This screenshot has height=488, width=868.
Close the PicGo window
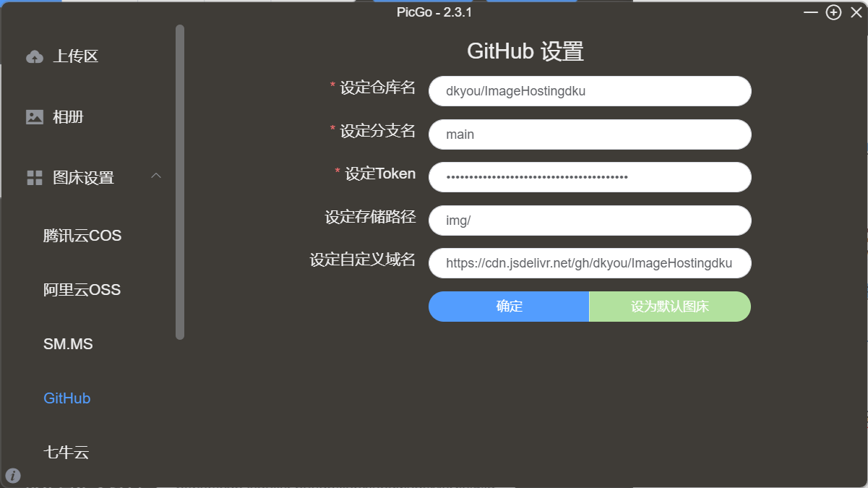click(x=856, y=12)
